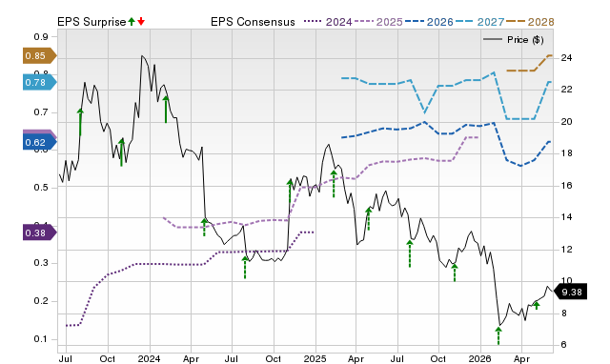Click the 2025 label on the time axis
Screen dimensions: 610x364
(x=315, y=358)
